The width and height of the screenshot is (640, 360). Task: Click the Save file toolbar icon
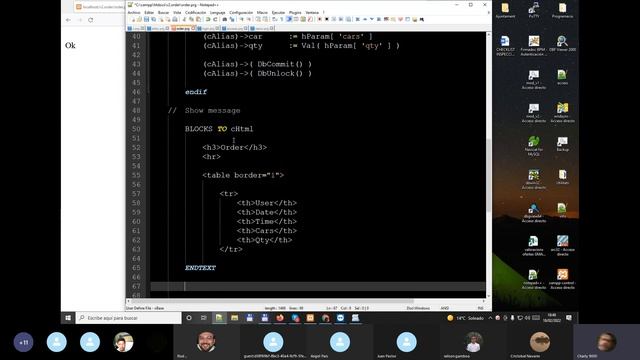pos(146,19)
